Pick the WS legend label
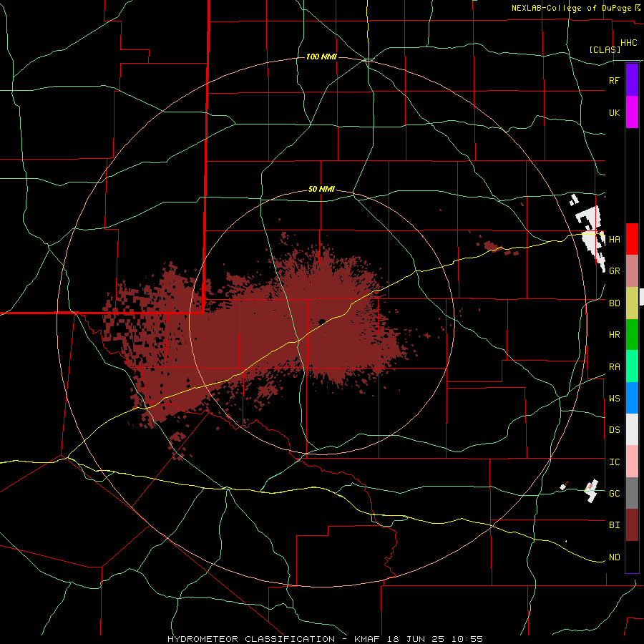This screenshot has height=644, width=644. click(614, 399)
